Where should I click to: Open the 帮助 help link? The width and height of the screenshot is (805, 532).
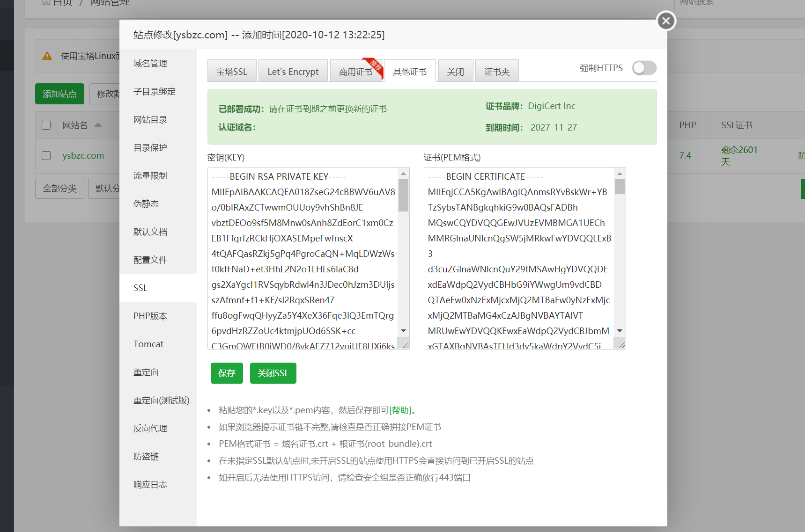pyautogui.click(x=400, y=410)
